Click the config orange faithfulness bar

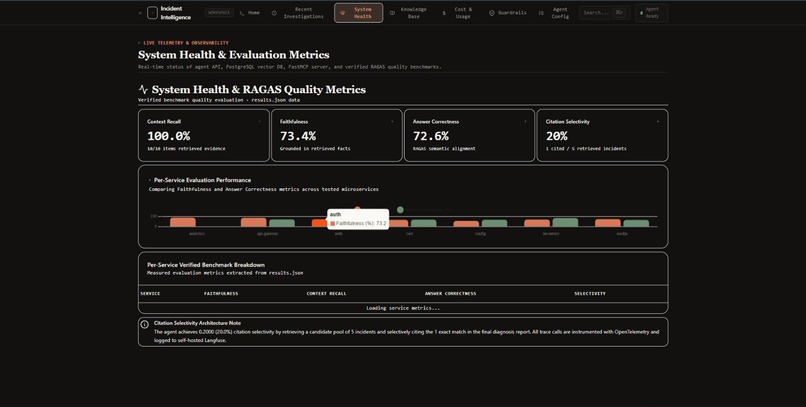coord(466,224)
